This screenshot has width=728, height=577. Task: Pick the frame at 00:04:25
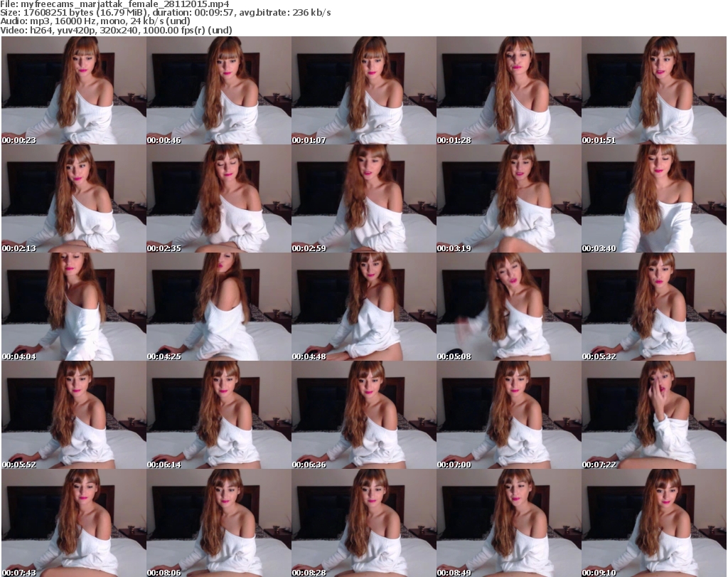pos(219,307)
